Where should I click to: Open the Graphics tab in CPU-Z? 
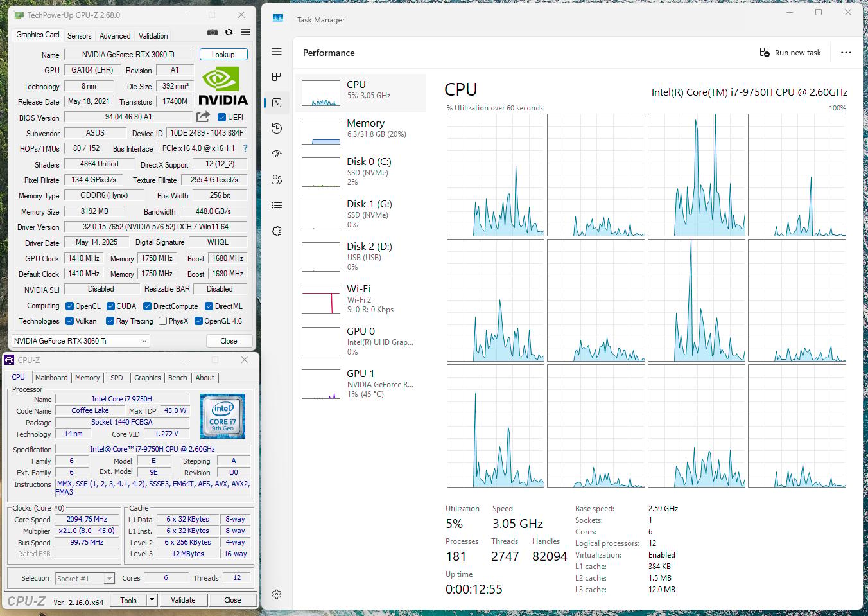point(148,378)
